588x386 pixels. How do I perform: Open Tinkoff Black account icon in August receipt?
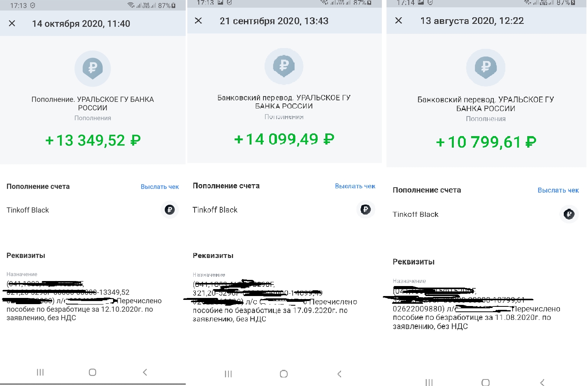coord(569,214)
